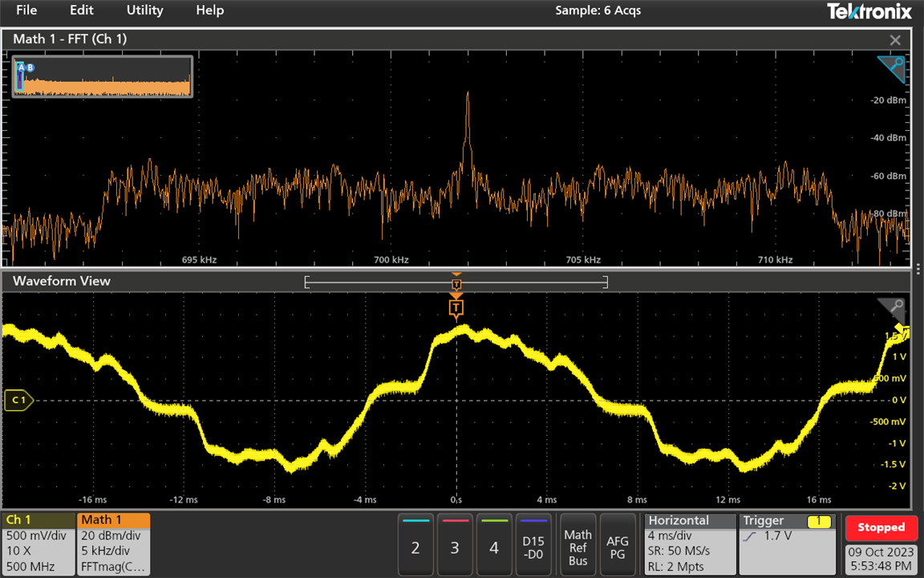Click the rising edge trigger slope icon
This screenshot has height=578, width=924.
[750, 537]
